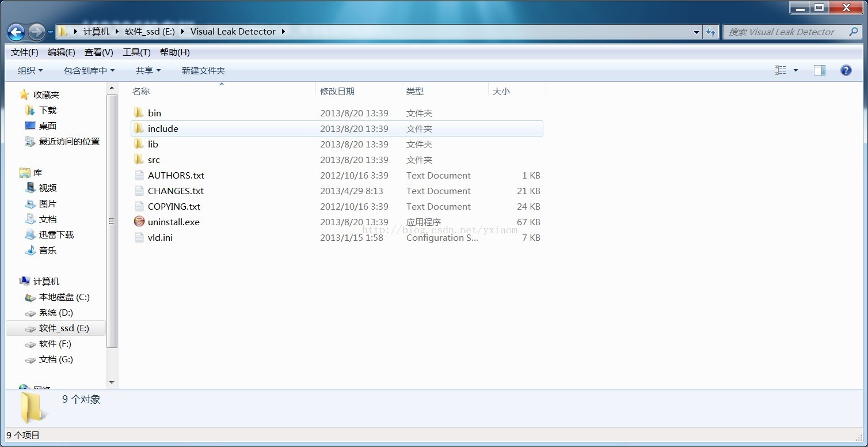Expand the chevron after Visual Leak Detector

click(283, 32)
